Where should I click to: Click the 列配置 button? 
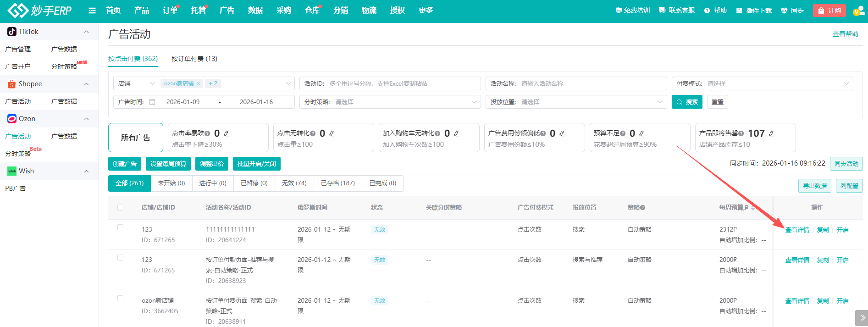(x=850, y=186)
